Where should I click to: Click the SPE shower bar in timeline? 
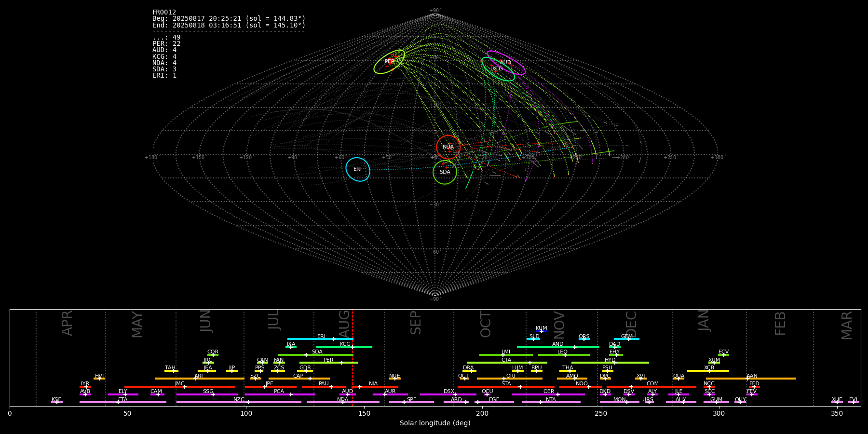pos(411,402)
